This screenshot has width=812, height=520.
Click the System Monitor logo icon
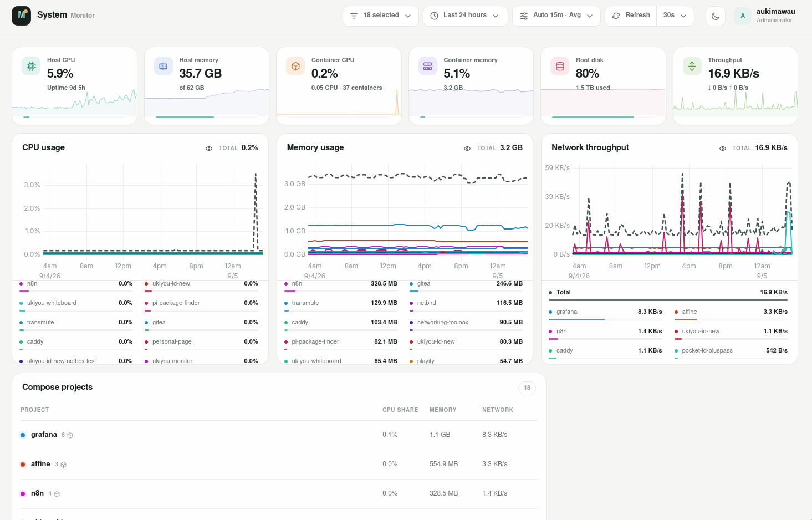(21, 16)
